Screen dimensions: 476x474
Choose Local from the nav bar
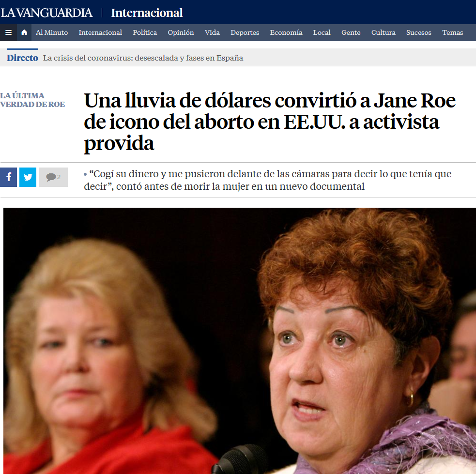[x=322, y=32]
